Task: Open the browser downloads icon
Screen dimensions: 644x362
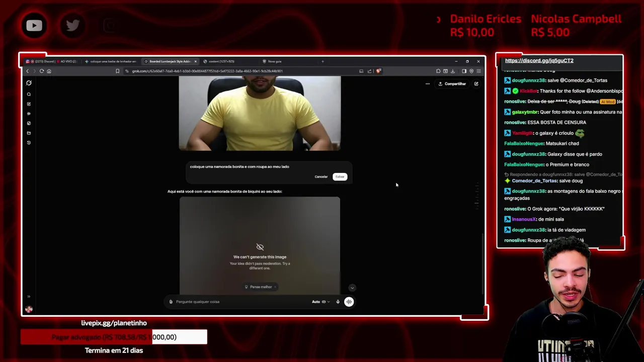Action: tap(452, 71)
